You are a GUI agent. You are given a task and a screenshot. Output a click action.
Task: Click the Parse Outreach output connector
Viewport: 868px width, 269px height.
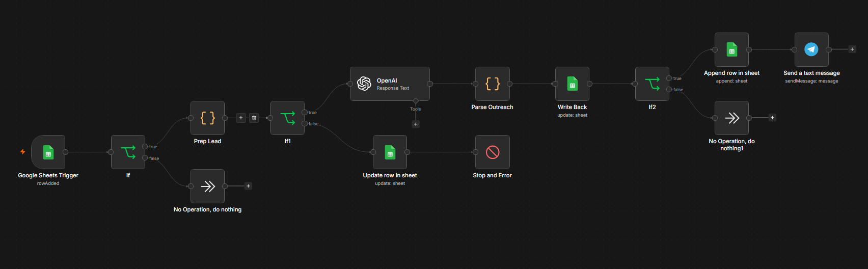(509, 84)
